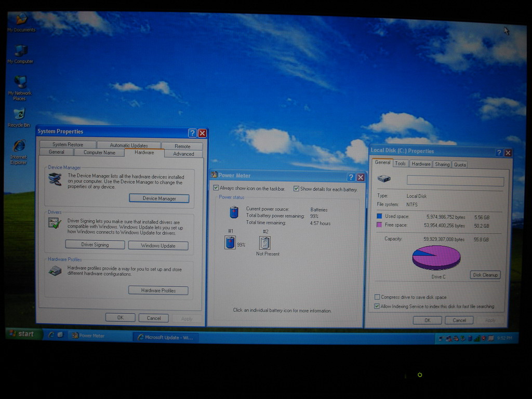Click the Driver Signing section icon
The height and width of the screenshot is (399, 532).
(x=55, y=223)
